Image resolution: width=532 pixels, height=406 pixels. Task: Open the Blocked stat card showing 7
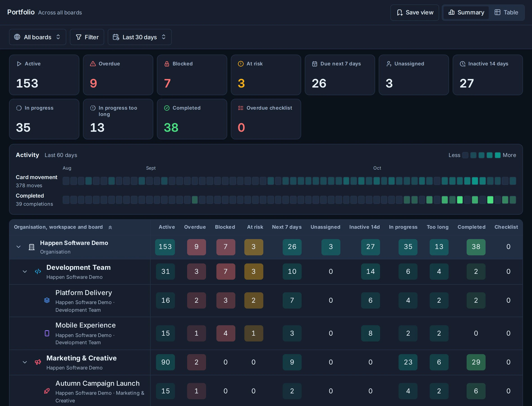192,75
